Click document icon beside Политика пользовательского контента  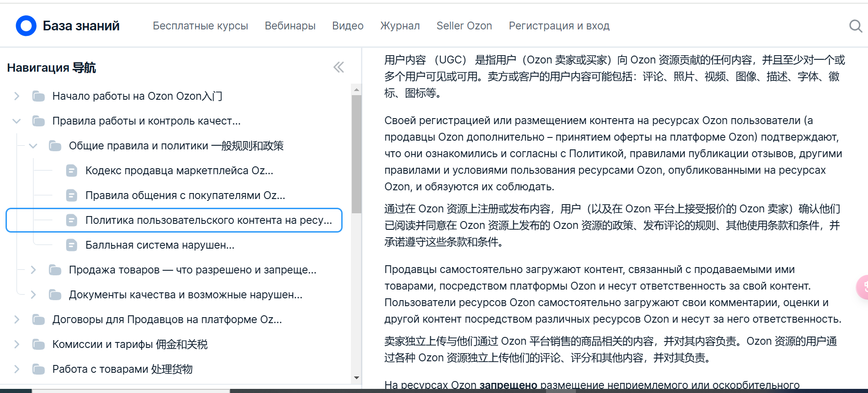(72, 220)
